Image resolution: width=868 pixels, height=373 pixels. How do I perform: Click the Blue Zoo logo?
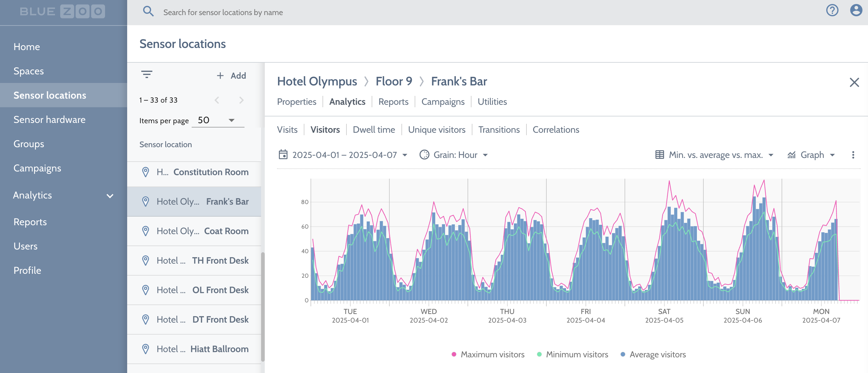coord(63,11)
